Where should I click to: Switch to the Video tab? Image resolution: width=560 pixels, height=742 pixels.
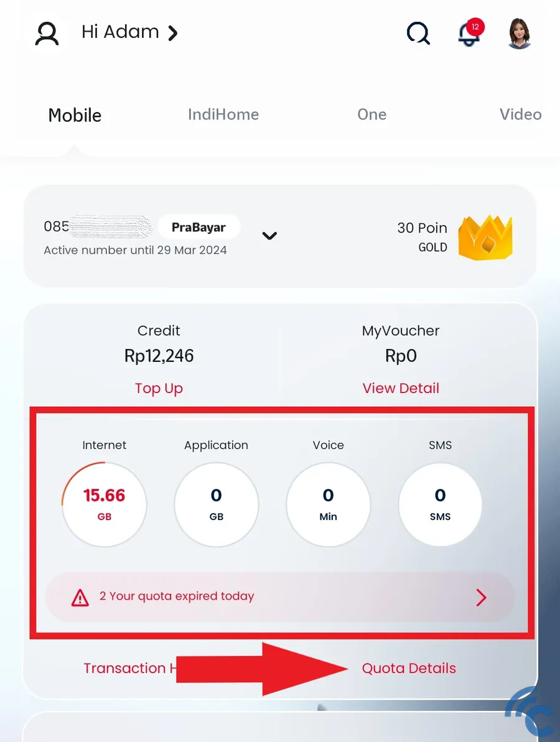coord(520,114)
